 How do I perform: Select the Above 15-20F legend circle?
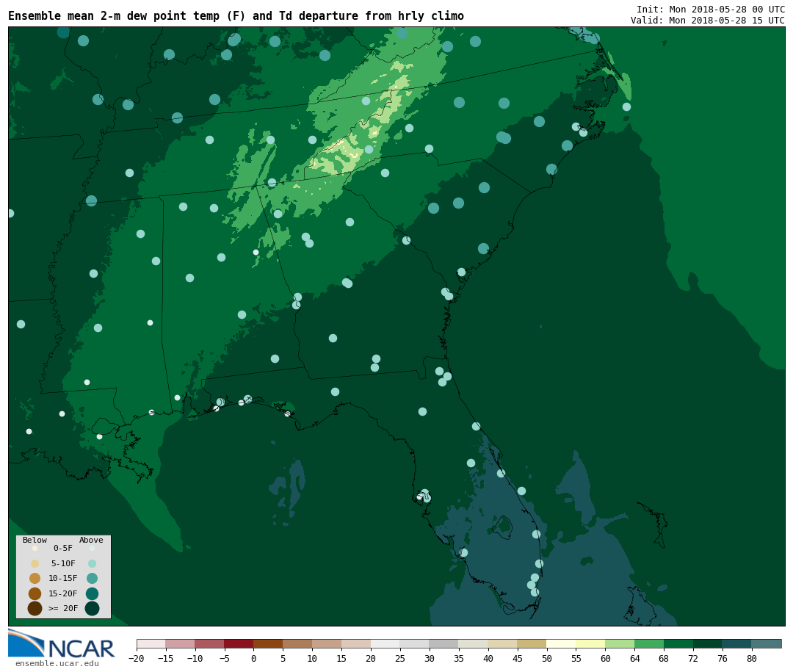coord(92,593)
